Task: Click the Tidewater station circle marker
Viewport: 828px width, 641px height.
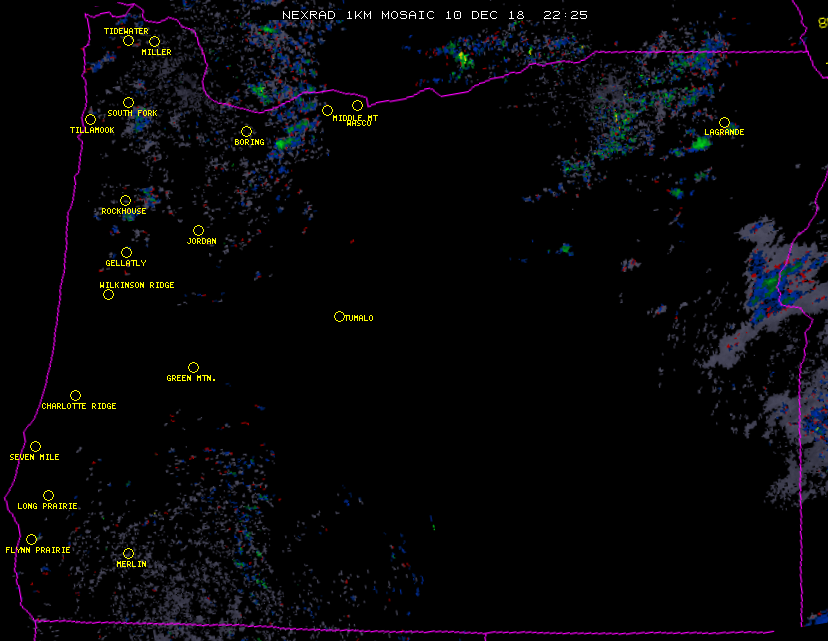Action: [128, 41]
